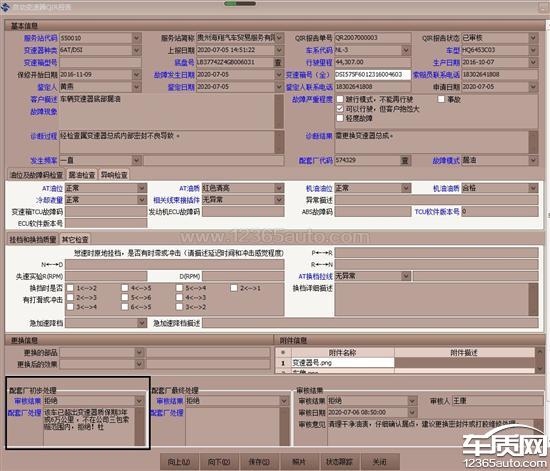Click the 诊断结果 text area scrollbar
550x471 pixels.
tap(533, 142)
